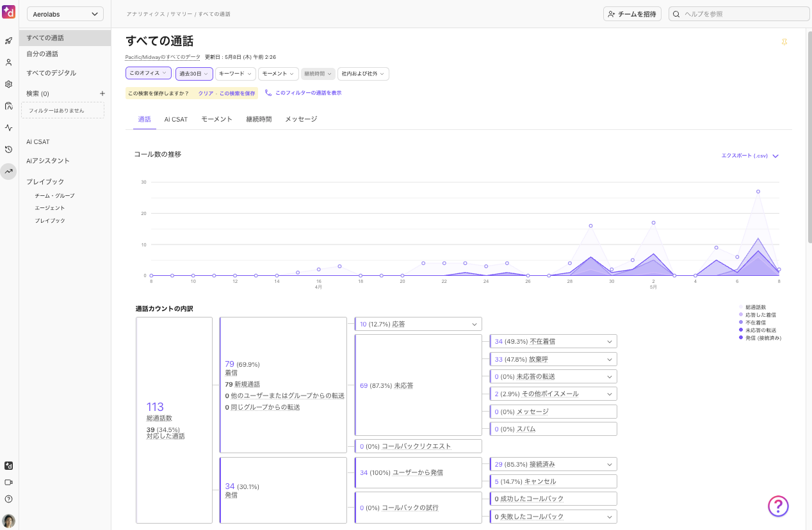The width and height of the screenshot is (812, 530).
Task: Select the analytics trending arrow icon
Action: [9, 171]
